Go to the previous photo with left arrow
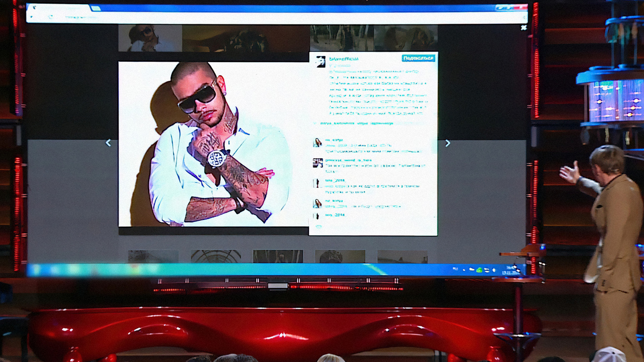 108,143
